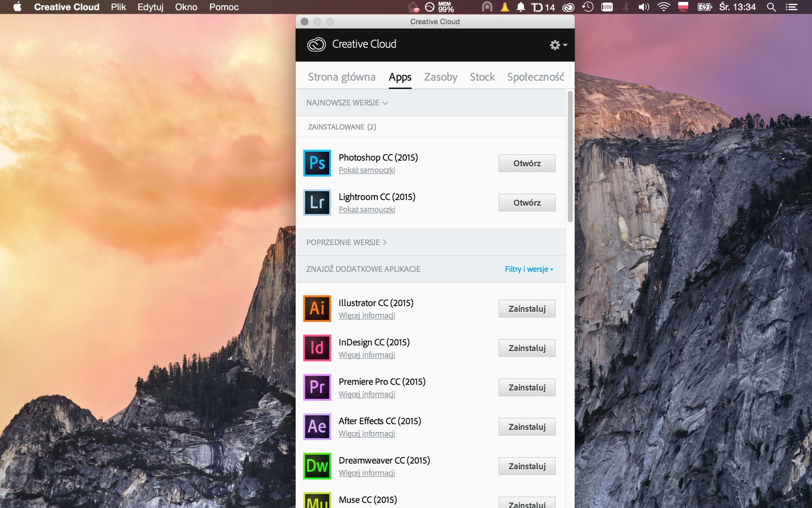
Task: Select the Apps tab
Action: (x=400, y=77)
